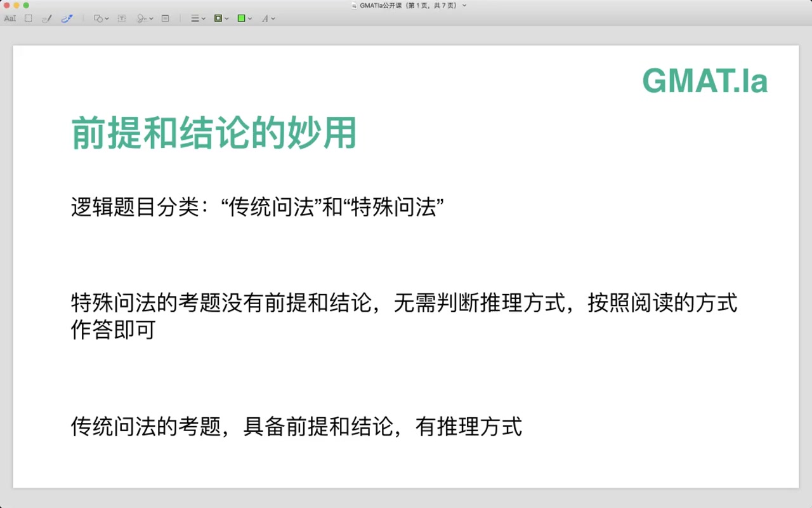Click the line 传统问法的考题，具备前提和结论

[296, 427]
